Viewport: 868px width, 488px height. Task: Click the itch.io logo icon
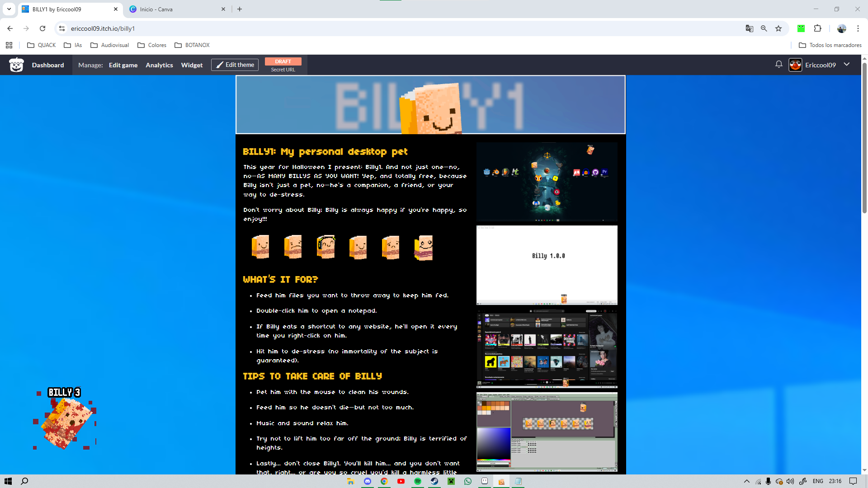click(17, 65)
